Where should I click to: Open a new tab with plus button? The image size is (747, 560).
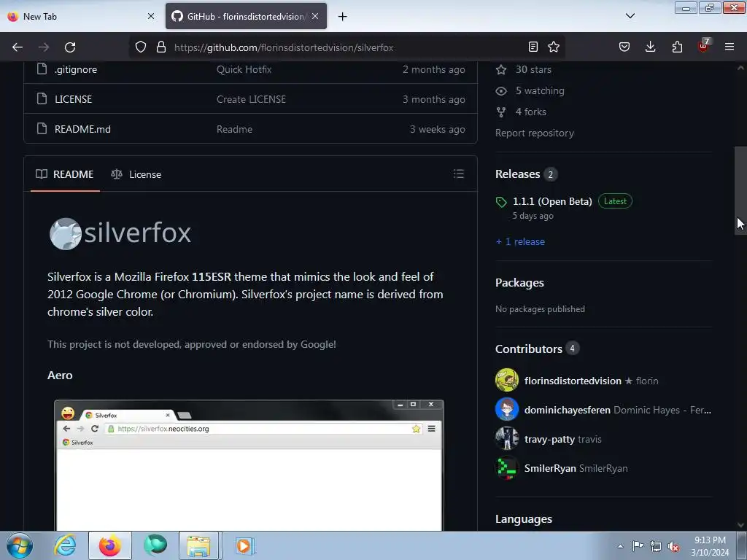point(343,17)
